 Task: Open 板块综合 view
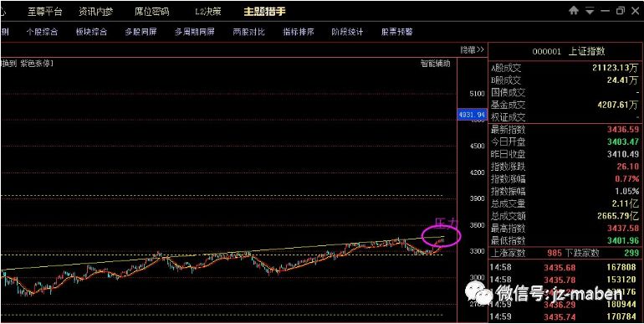pyautogui.click(x=91, y=32)
